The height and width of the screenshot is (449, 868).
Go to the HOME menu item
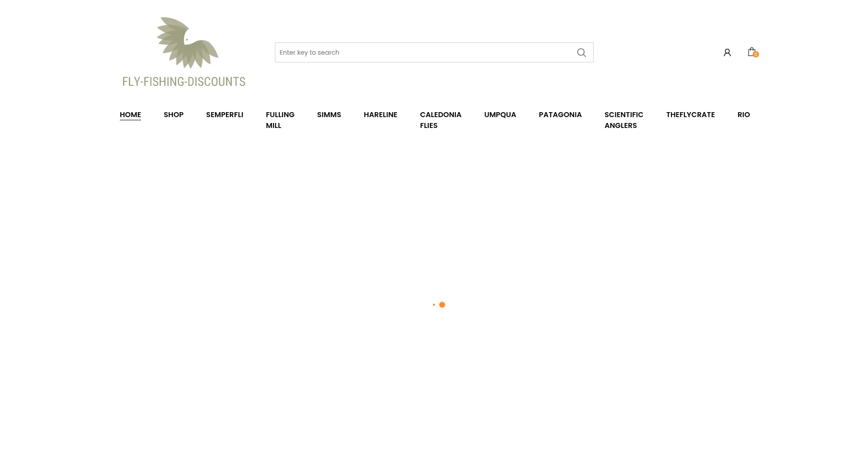click(130, 115)
